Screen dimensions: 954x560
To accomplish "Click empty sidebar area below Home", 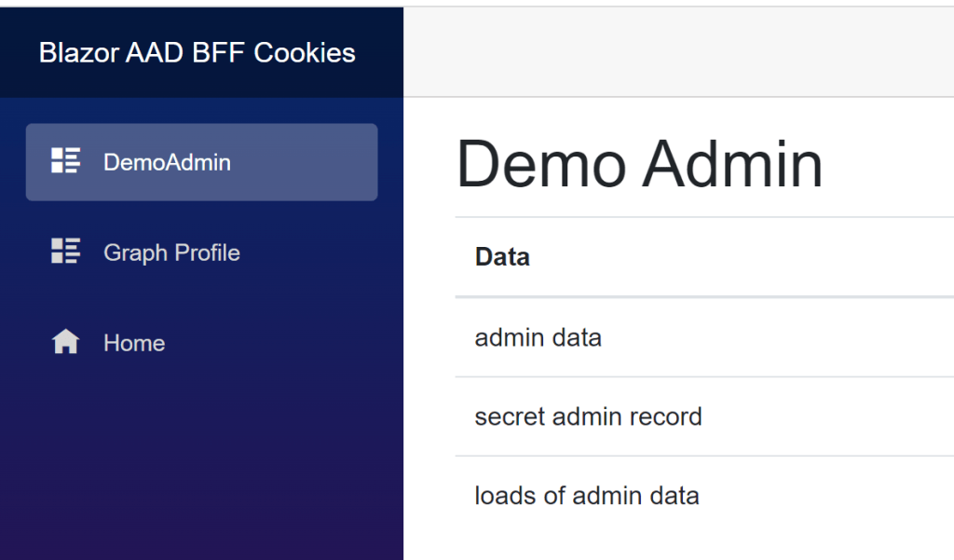I will pyautogui.click(x=201, y=457).
